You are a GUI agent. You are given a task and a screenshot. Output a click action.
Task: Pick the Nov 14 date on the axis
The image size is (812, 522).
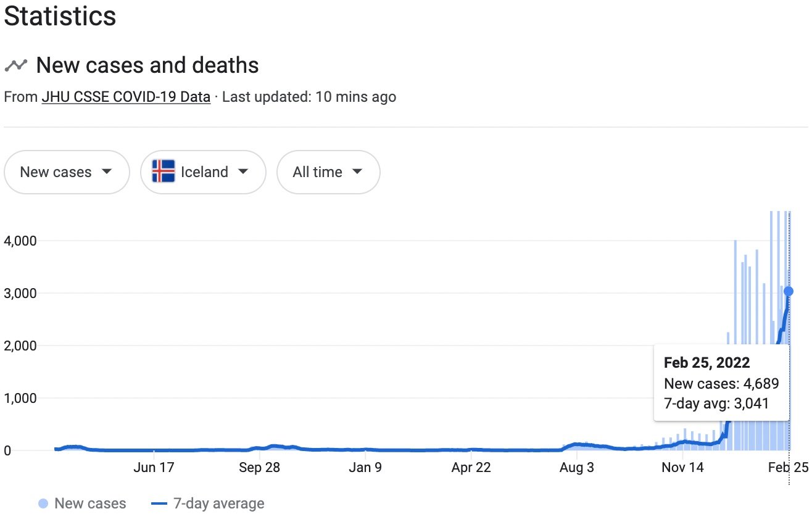coord(682,468)
